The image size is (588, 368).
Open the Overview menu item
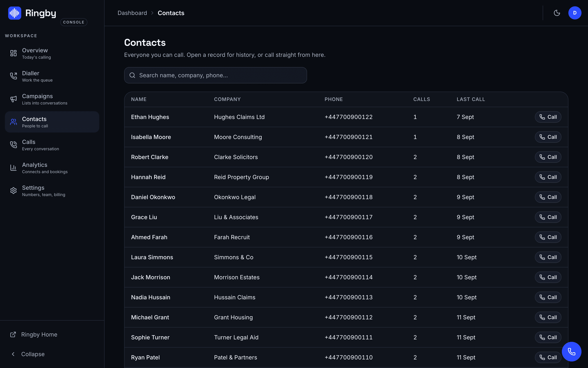click(52, 53)
